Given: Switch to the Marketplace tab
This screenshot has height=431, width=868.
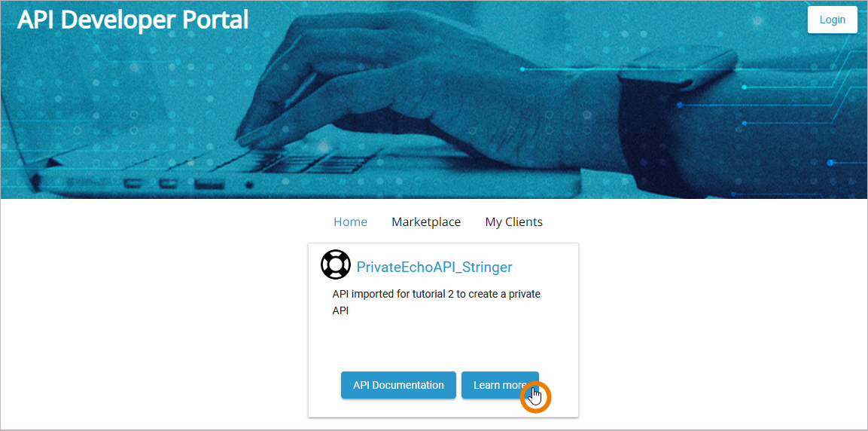Looking at the screenshot, I should 425,222.
